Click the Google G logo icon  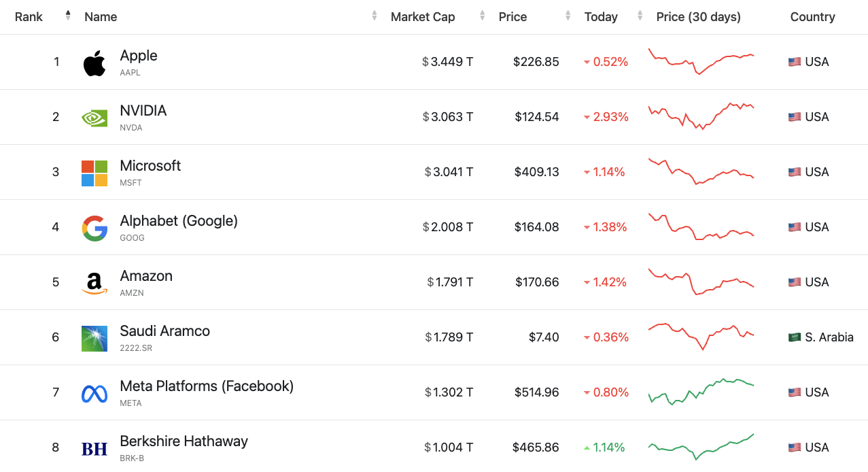94,229
